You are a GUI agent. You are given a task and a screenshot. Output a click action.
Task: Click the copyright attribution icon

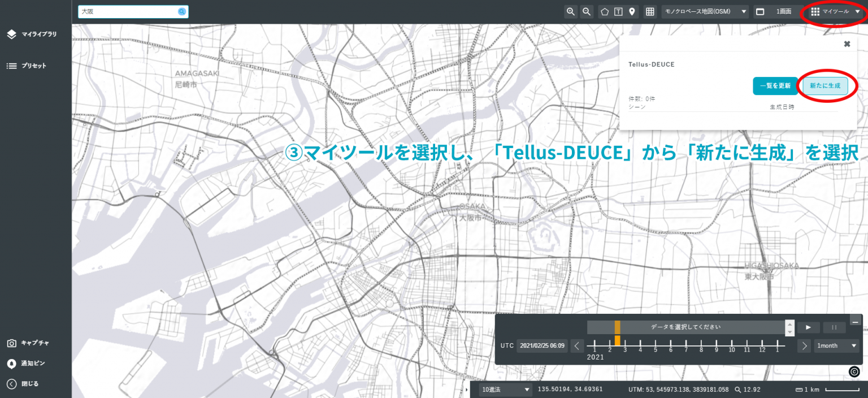[x=854, y=371]
